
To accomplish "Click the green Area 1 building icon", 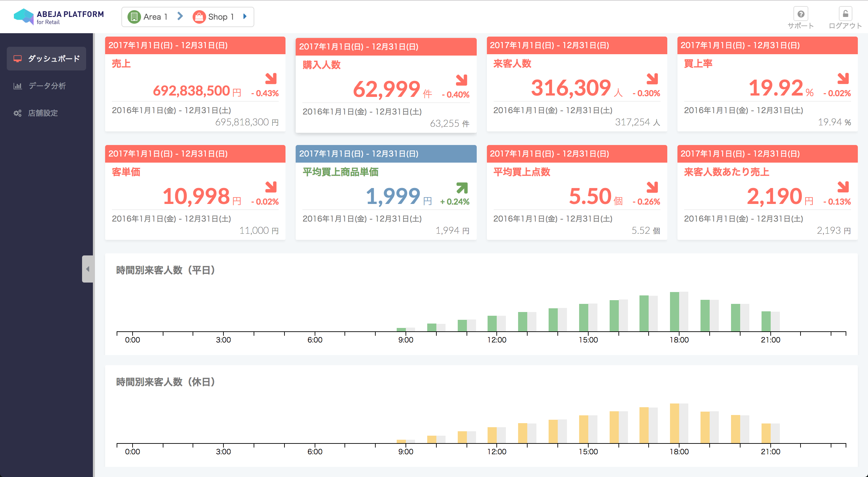I will click(x=134, y=17).
